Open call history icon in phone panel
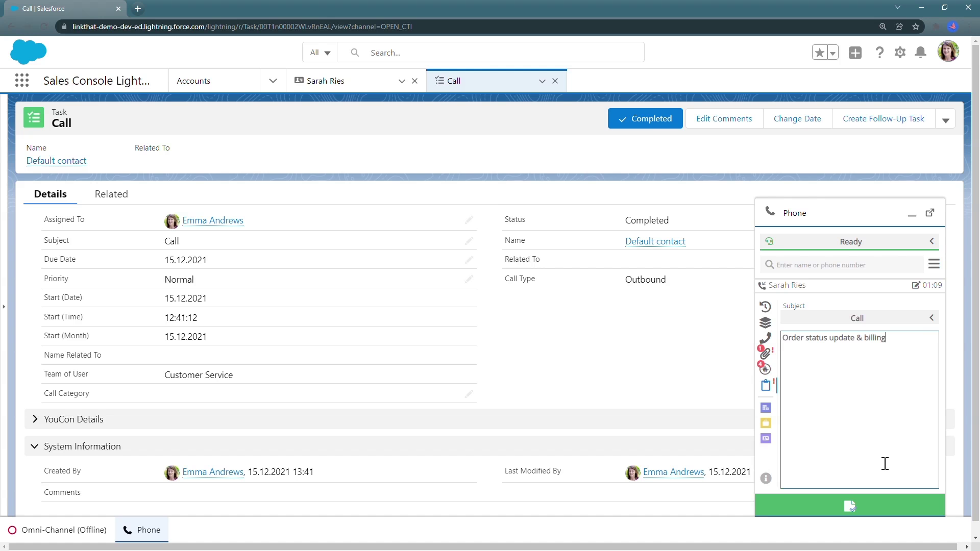980x551 pixels. pyautogui.click(x=765, y=307)
